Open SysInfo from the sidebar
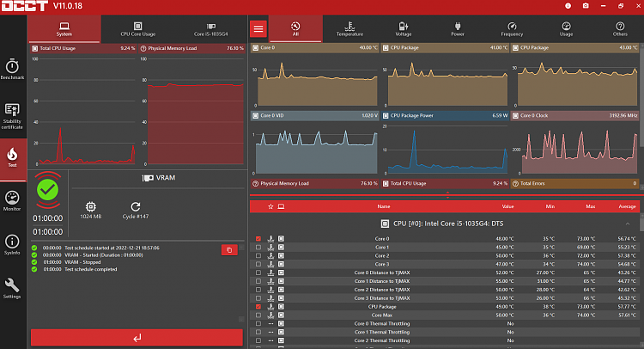This screenshot has height=349, width=644. [12, 244]
